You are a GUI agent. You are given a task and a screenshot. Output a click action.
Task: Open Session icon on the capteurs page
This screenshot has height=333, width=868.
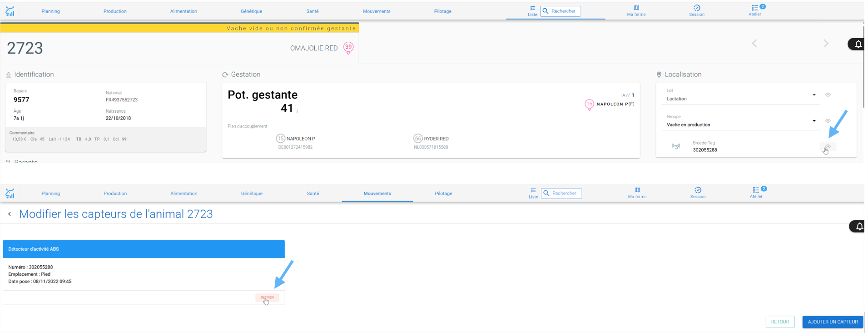point(698,193)
